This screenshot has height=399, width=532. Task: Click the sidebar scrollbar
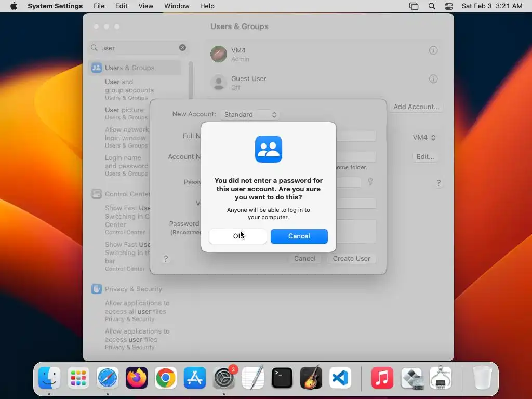pos(191,79)
